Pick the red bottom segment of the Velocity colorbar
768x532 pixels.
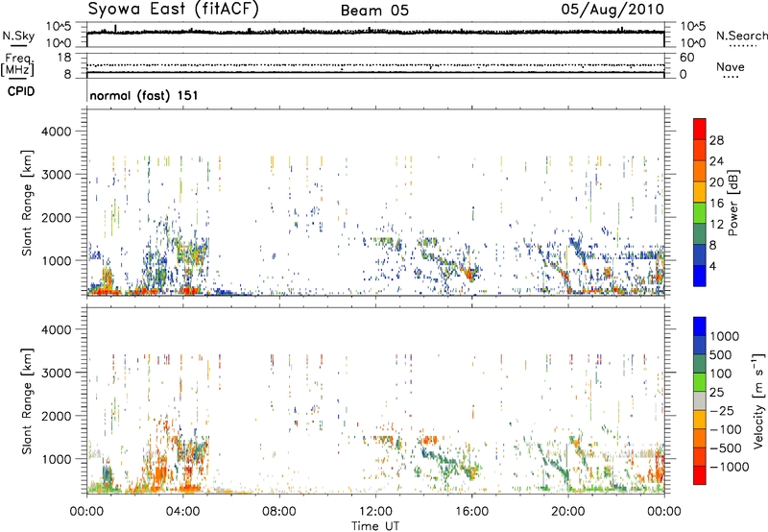tap(700, 475)
